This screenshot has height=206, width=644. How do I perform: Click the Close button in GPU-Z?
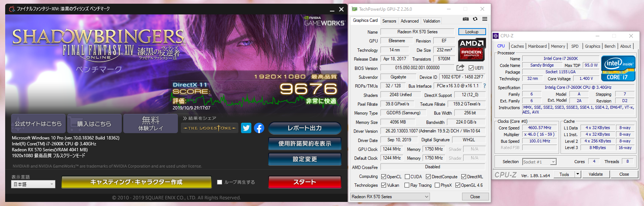pyautogui.click(x=475, y=197)
